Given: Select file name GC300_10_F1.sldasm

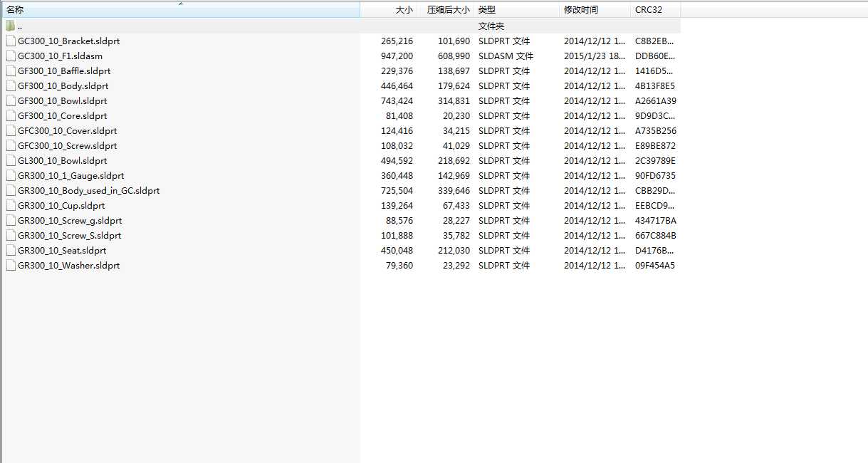Looking at the screenshot, I should point(60,56).
